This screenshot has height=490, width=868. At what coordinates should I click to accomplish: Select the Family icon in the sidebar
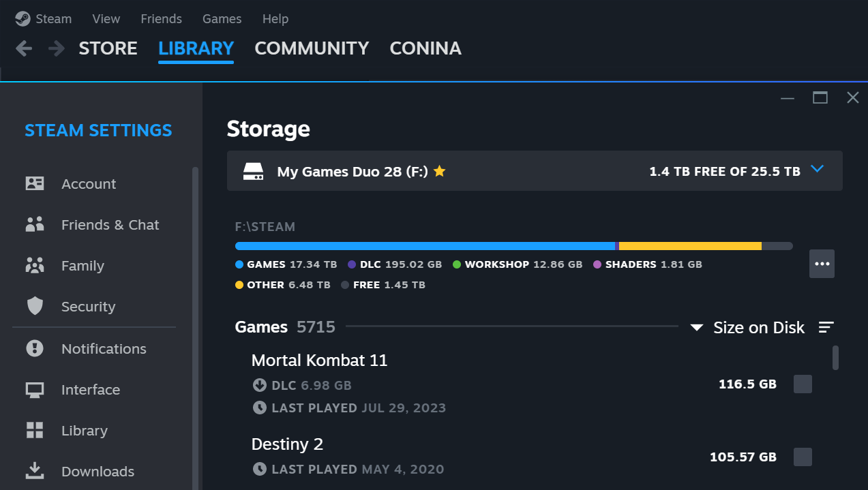(35, 266)
